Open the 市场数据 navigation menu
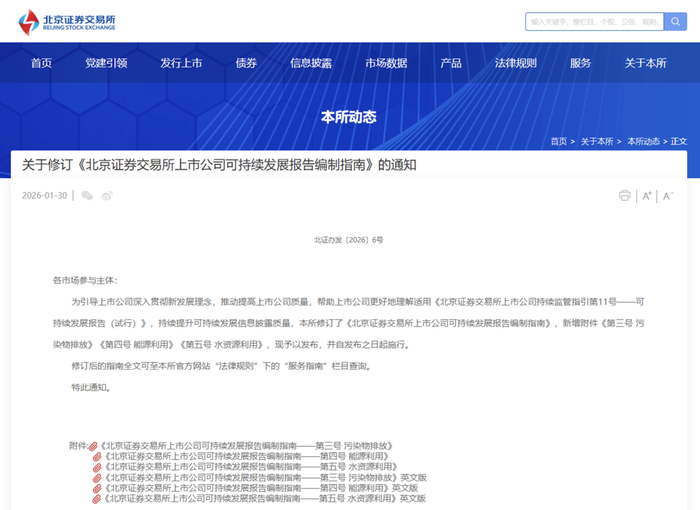 [386, 63]
